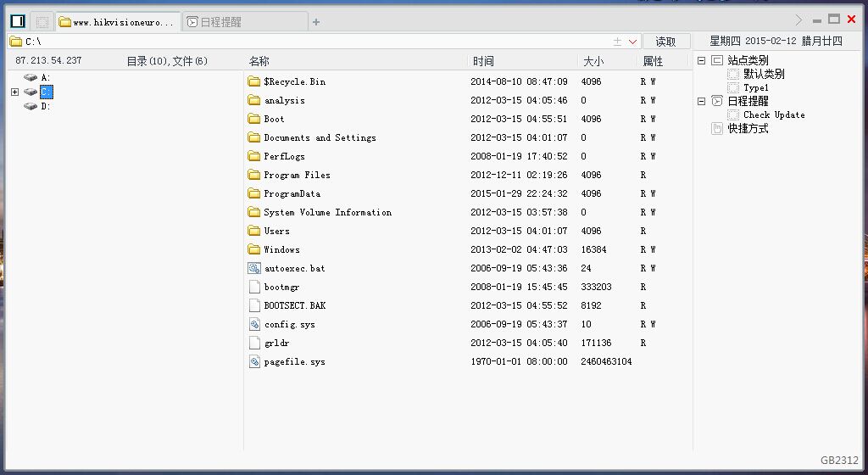
Task: Click the bootmgr file icon
Action: [254, 287]
